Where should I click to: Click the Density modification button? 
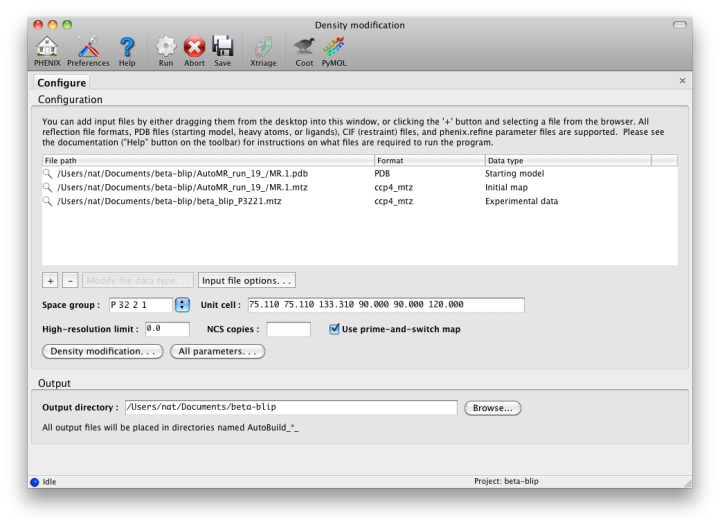click(x=102, y=352)
